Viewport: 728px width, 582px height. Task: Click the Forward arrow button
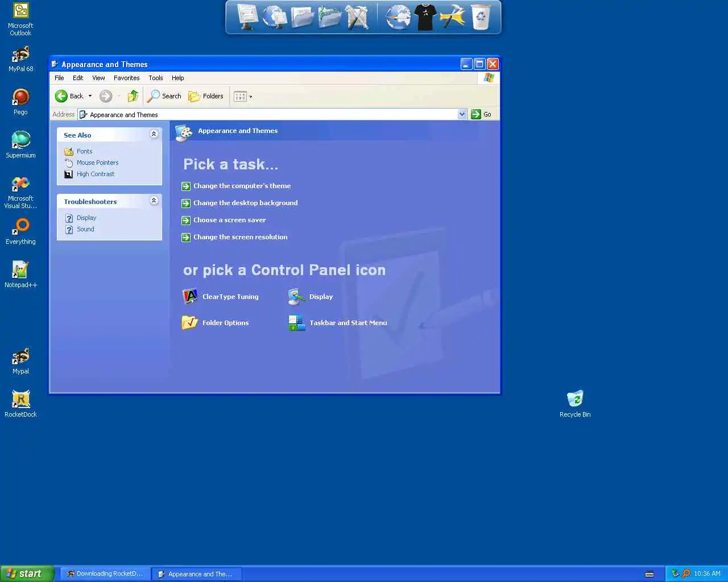(106, 96)
